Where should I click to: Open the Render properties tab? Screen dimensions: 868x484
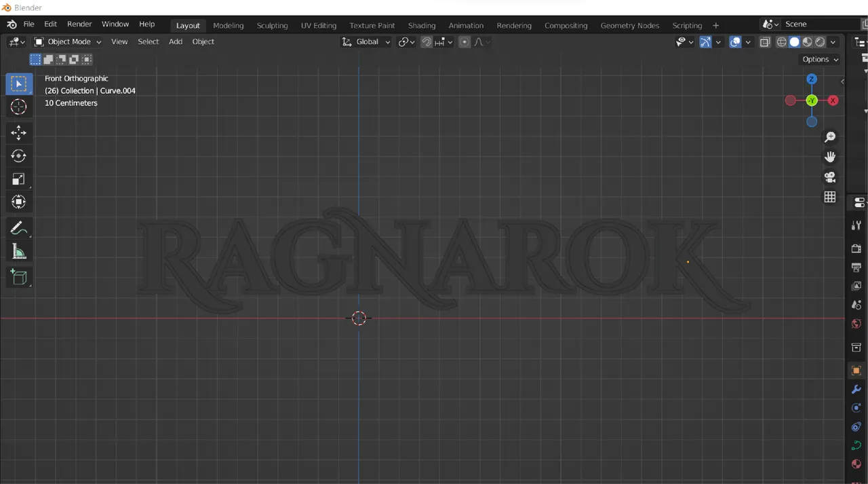coord(856,248)
